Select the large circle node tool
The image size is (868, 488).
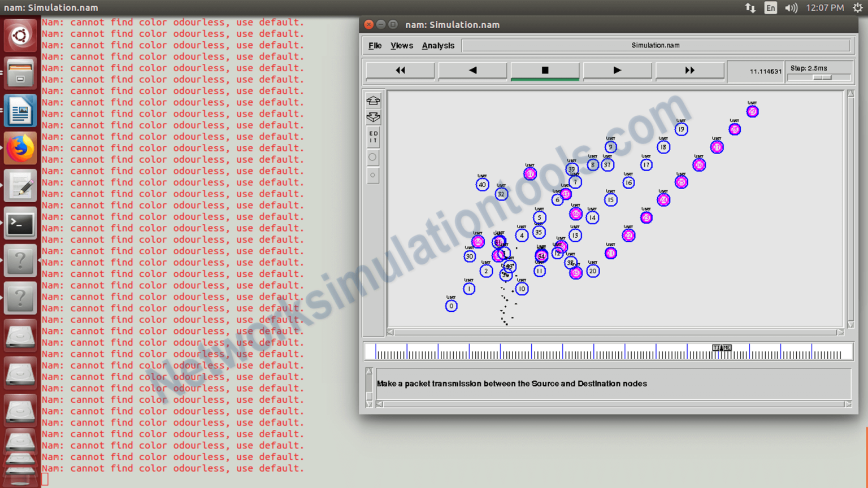(373, 158)
